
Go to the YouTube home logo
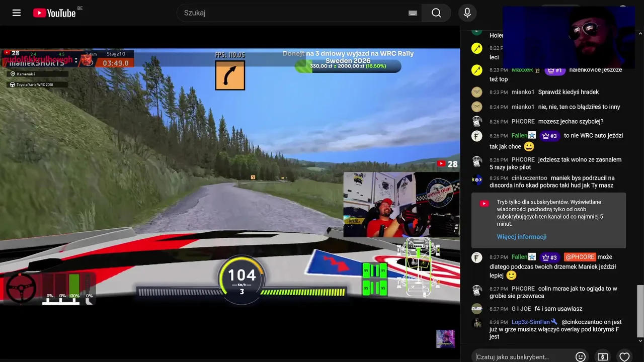point(54,13)
